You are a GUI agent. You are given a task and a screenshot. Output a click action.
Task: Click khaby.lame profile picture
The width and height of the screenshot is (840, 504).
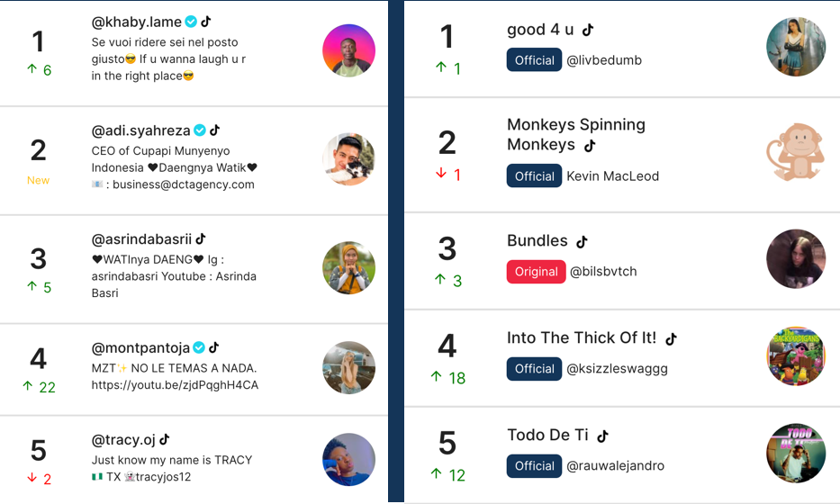[348, 51]
